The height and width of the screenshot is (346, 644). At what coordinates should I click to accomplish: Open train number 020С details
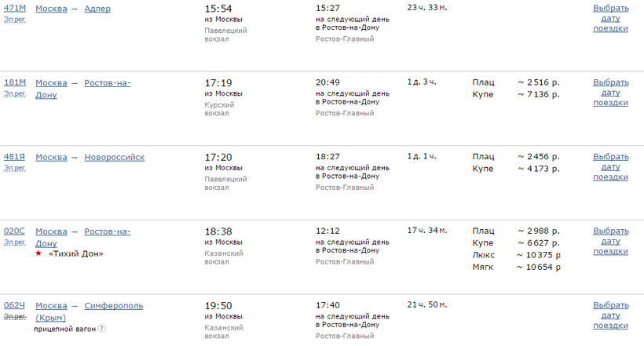point(15,231)
